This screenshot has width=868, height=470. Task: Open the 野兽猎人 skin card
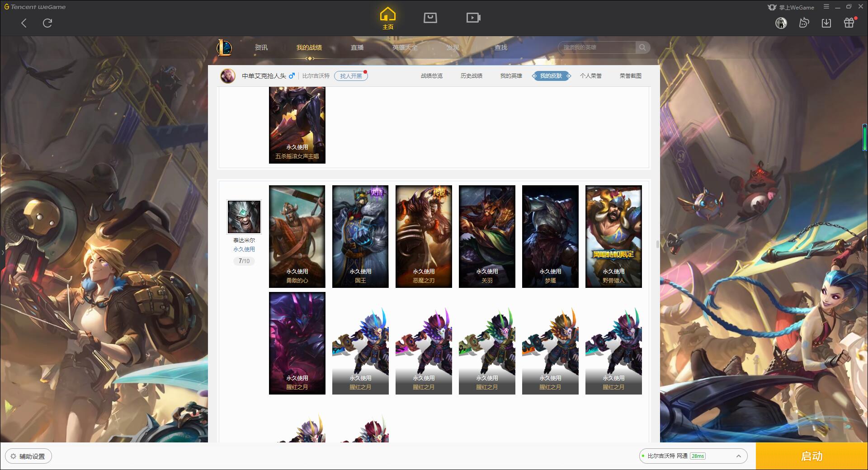(613, 236)
